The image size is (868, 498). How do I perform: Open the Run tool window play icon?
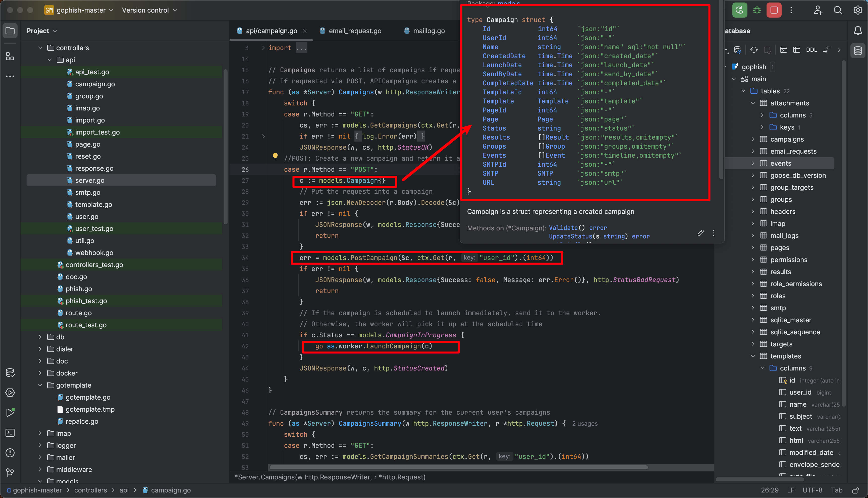pyautogui.click(x=10, y=412)
